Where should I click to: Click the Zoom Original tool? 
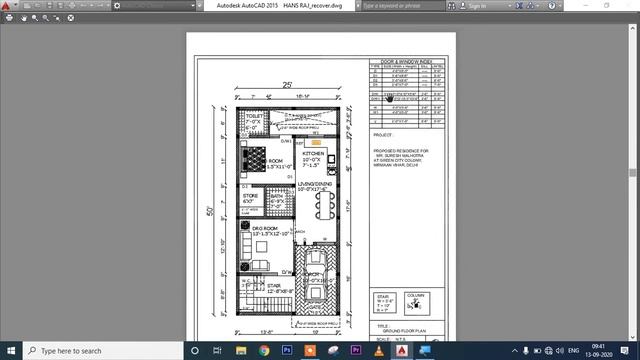click(57, 18)
